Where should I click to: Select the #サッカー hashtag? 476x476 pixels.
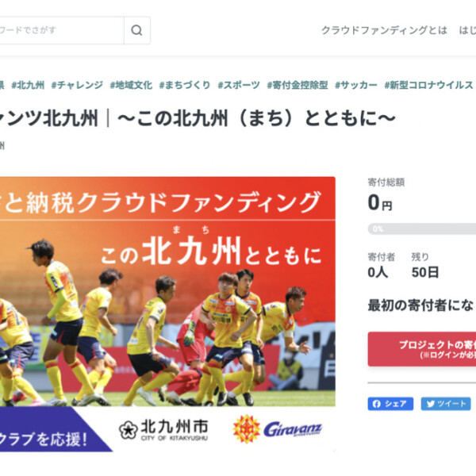[x=356, y=85]
